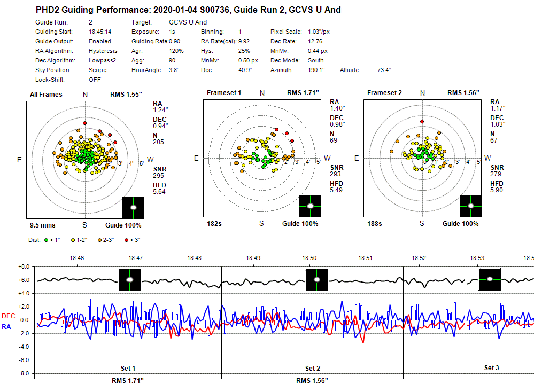This screenshot has height=392, width=534.
Task: Click the 'Frameset 2' plot heading
Action: [384, 92]
